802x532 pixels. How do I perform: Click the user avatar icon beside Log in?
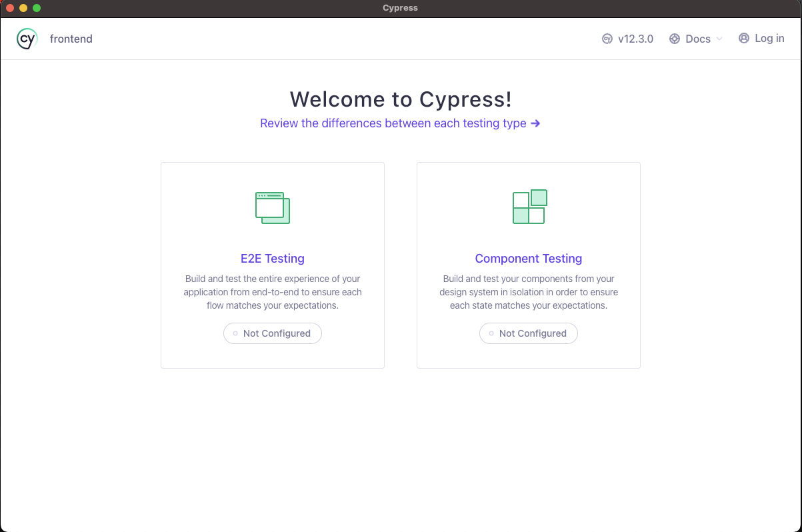pos(744,38)
